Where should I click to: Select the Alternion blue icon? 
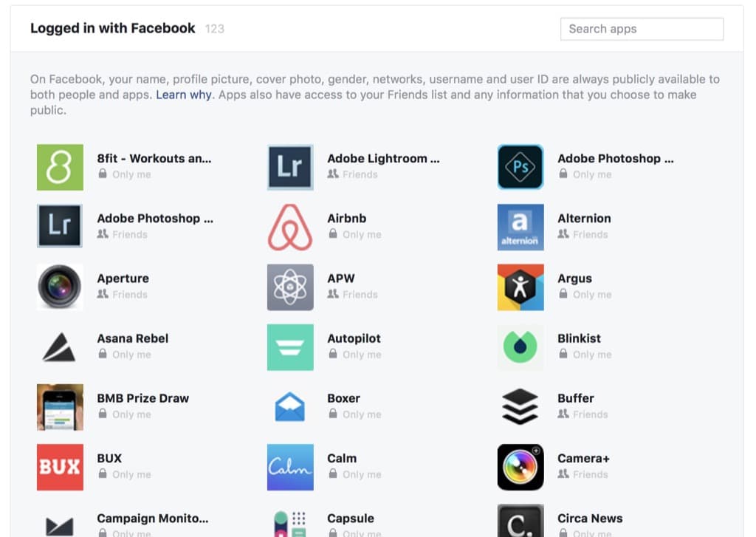tap(520, 228)
